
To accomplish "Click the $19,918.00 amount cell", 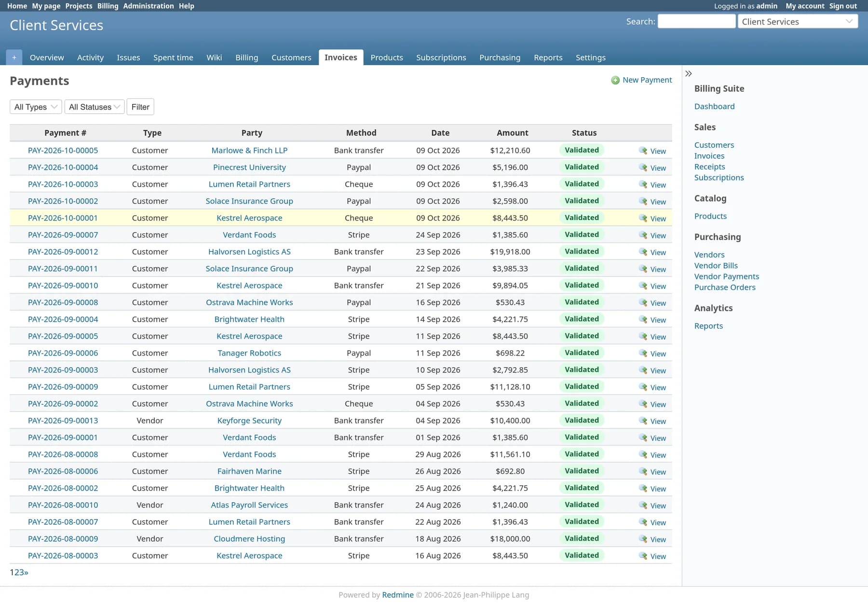I will pyautogui.click(x=510, y=252).
